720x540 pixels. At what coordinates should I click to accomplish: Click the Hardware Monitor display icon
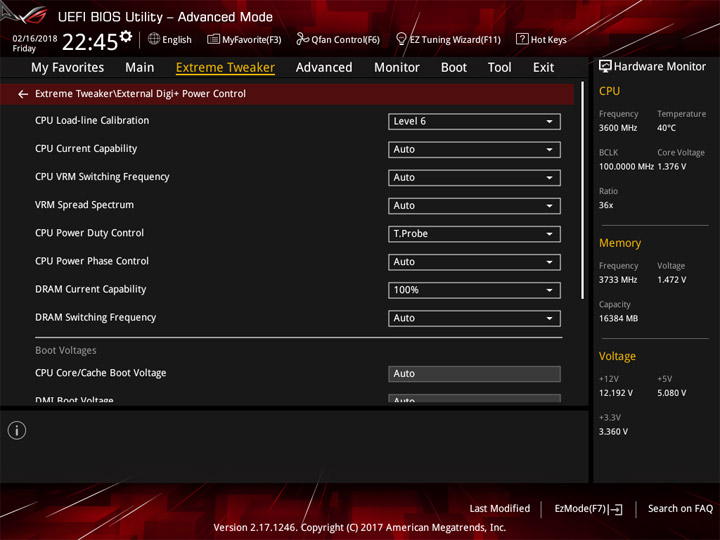605,66
